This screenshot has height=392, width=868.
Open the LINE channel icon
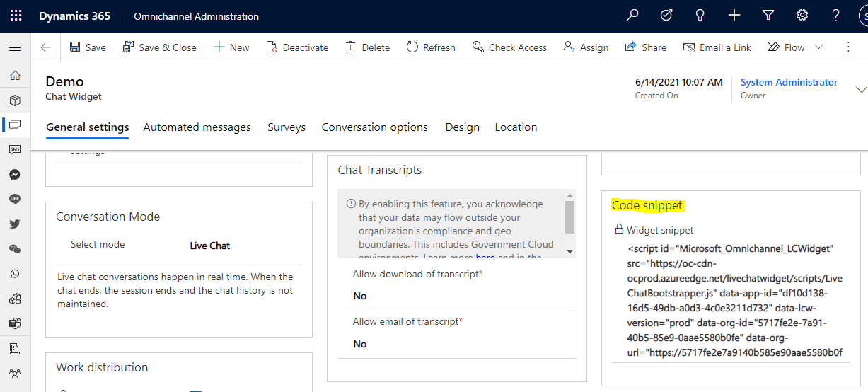[15, 200]
